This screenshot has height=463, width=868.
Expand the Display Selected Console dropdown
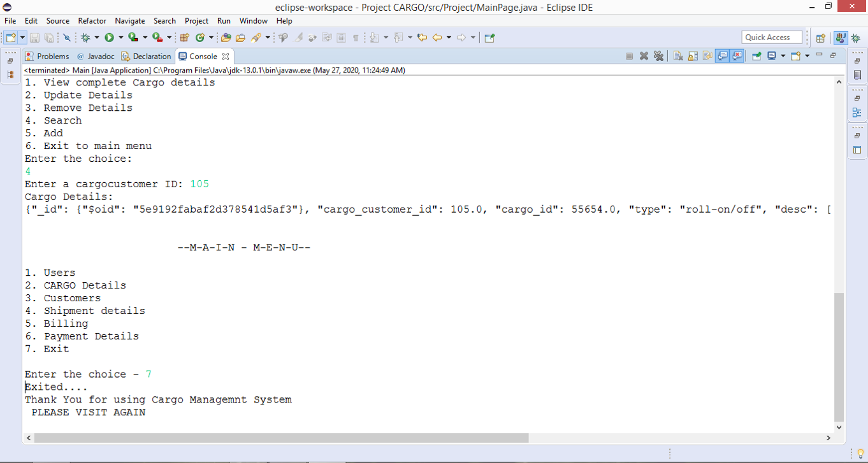click(783, 56)
